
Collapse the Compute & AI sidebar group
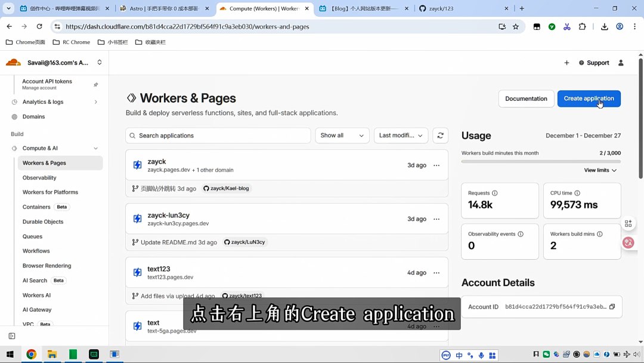click(95, 148)
